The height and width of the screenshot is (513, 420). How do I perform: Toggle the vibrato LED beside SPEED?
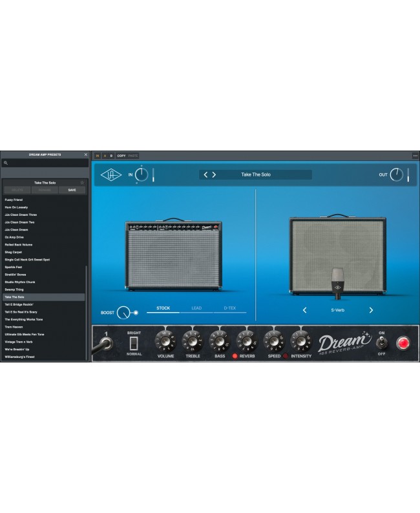tap(285, 356)
